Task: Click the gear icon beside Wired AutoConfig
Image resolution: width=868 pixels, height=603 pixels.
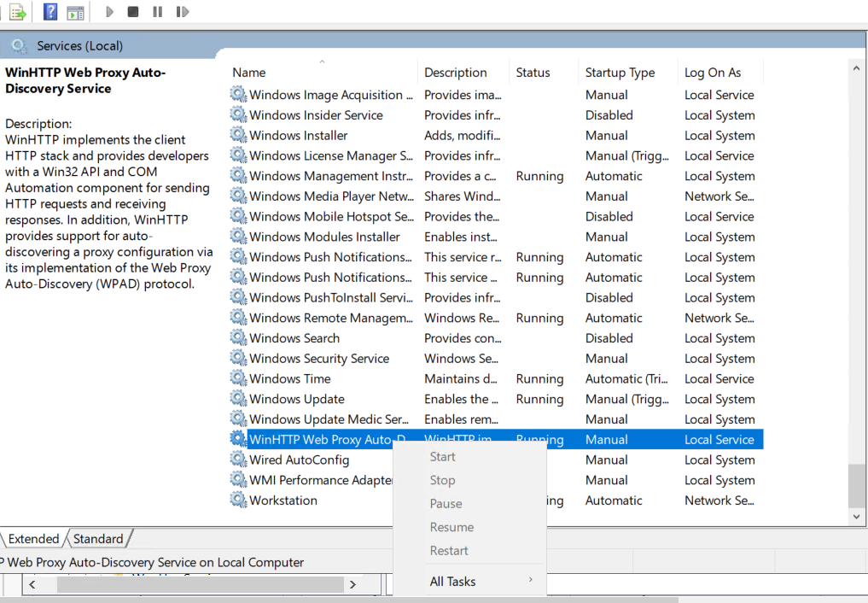Action: click(239, 460)
